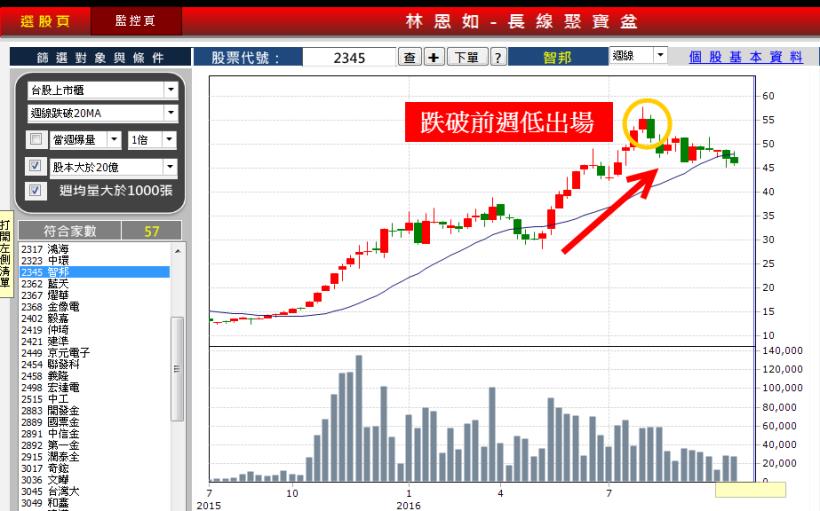The width and height of the screenshot is (820, 511).
Task: Click the 下單 order button
Action: (467, 57)
